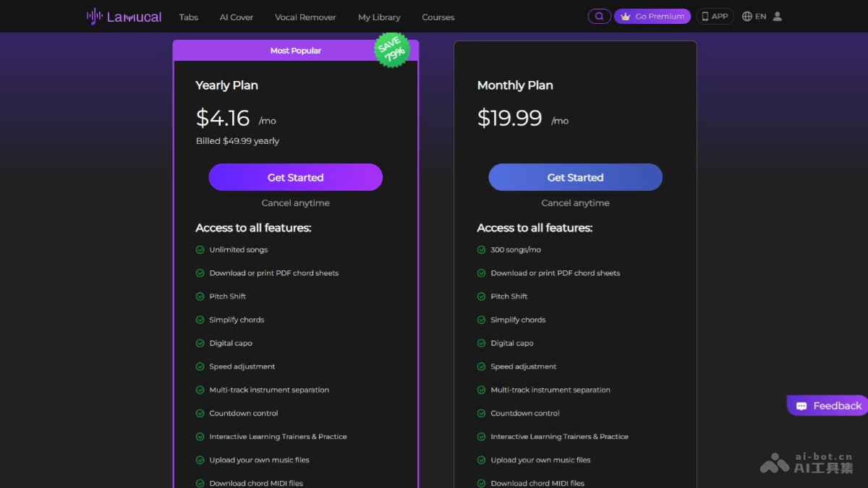Click the green Save 79% badge
Image resolution: width=868 pixels, height=488 pixels.
pos(392,49)
